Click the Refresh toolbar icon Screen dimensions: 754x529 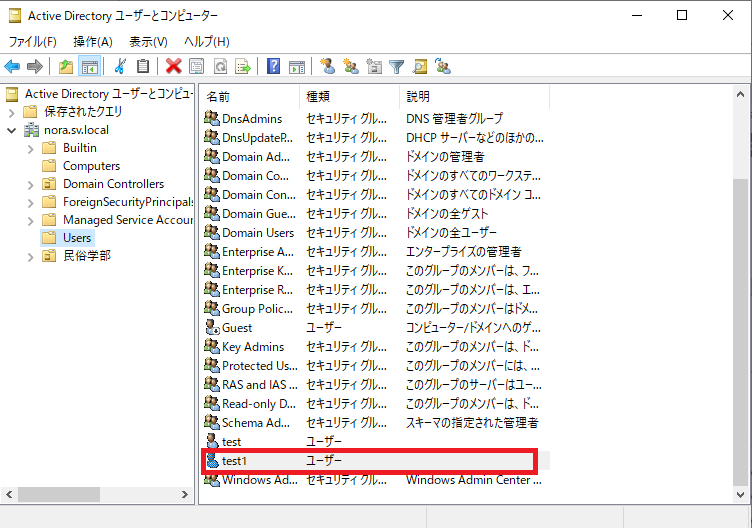pyautogui.click(x=220, y=66)
